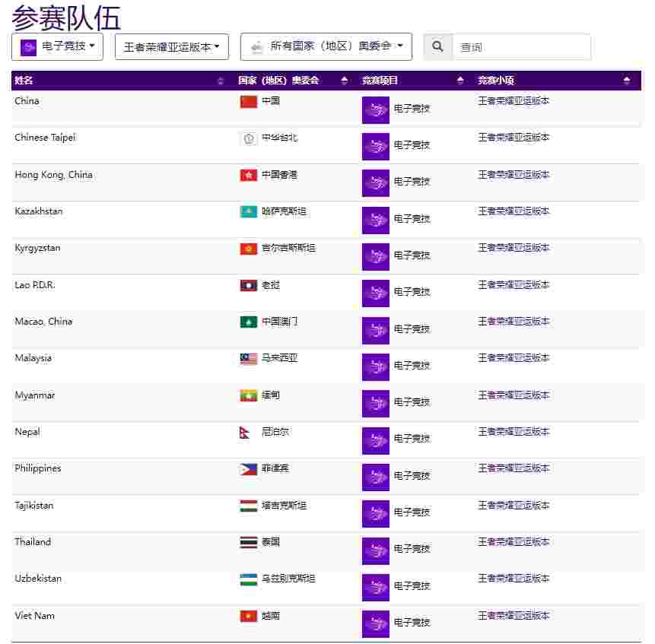Click the China flag icon
This screenshot has width=655, height=644.
[x=249, y=101]
